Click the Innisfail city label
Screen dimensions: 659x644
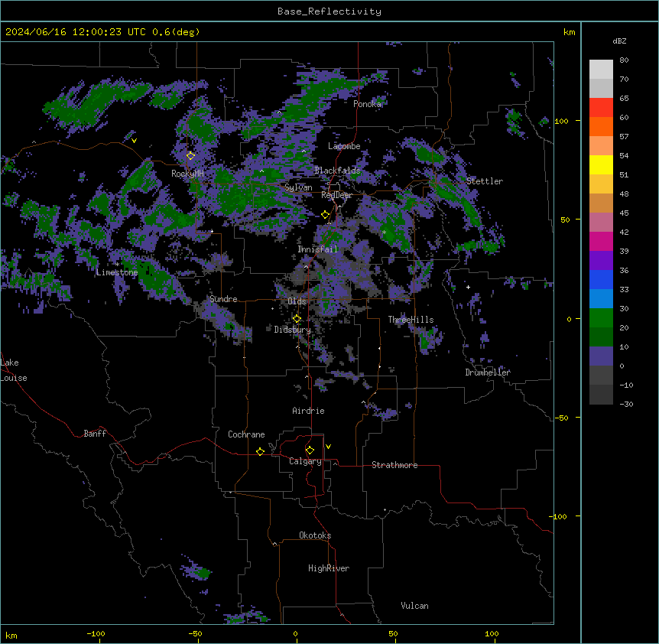(317, 249)
